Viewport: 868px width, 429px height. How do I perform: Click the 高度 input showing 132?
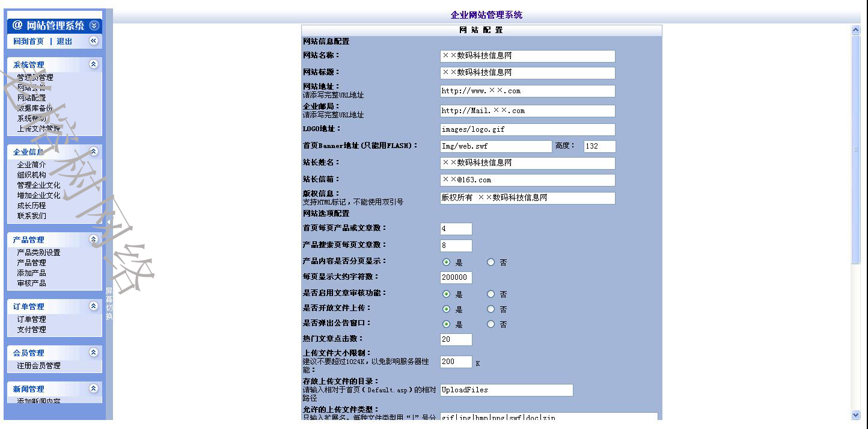click(x=600, y=146)
